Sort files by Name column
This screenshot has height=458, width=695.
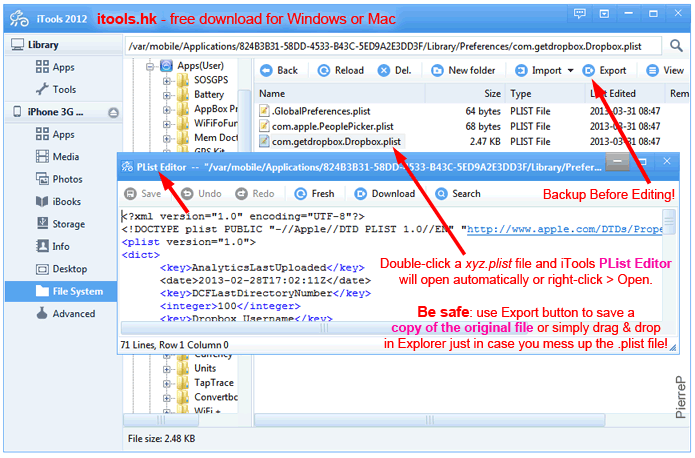[340, 94]
